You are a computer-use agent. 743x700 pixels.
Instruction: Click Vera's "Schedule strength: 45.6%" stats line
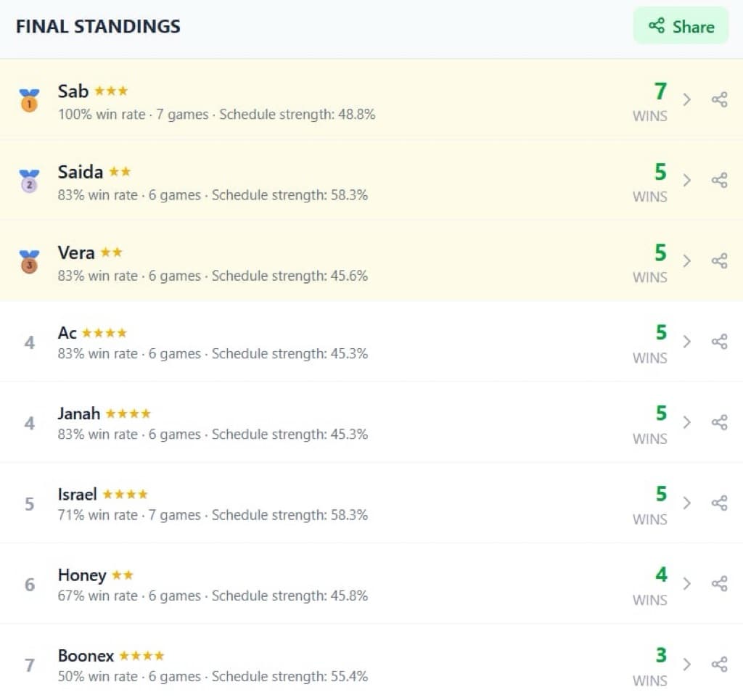[213, 276]
